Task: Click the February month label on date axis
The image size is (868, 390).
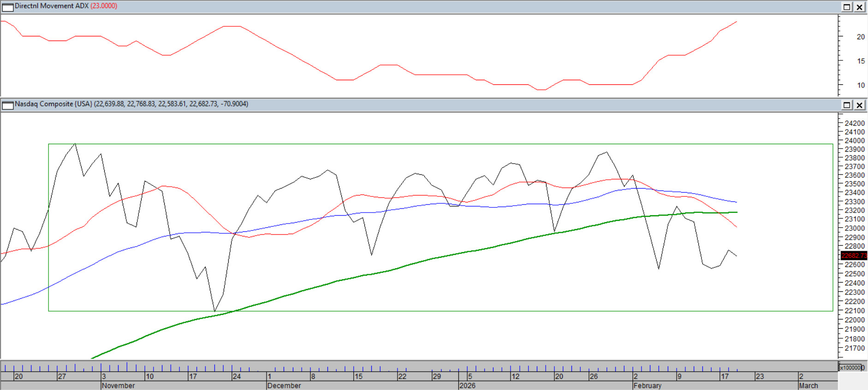Action: [x=648, y=385]
